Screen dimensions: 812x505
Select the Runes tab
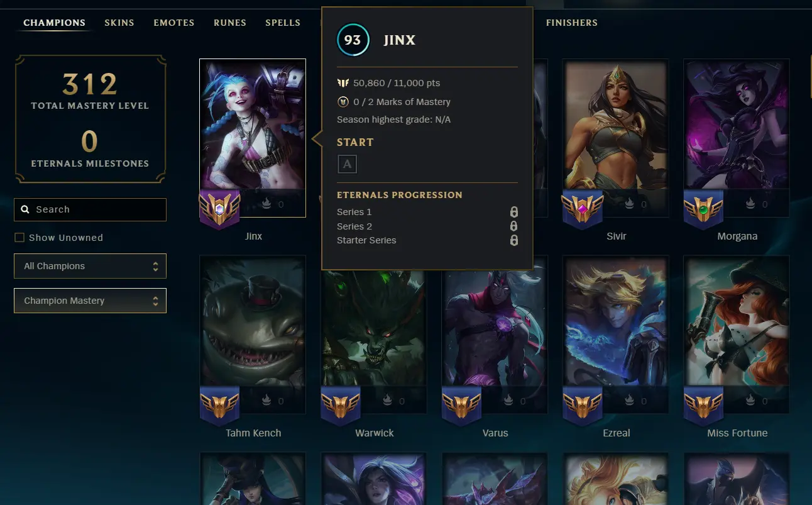click(230, 23)
